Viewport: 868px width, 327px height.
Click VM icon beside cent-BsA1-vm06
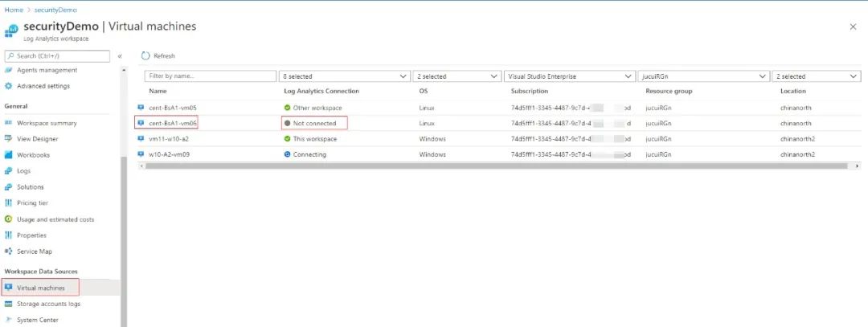(141, 123)
